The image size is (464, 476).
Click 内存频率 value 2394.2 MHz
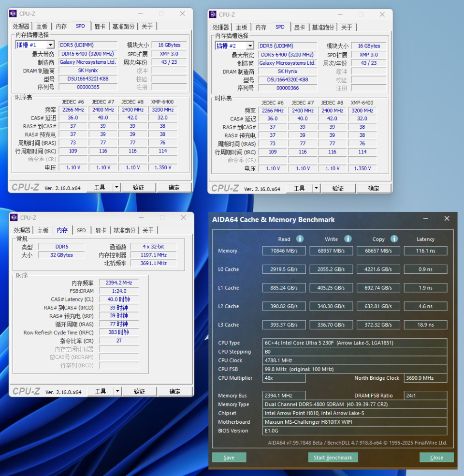[119, 283]
